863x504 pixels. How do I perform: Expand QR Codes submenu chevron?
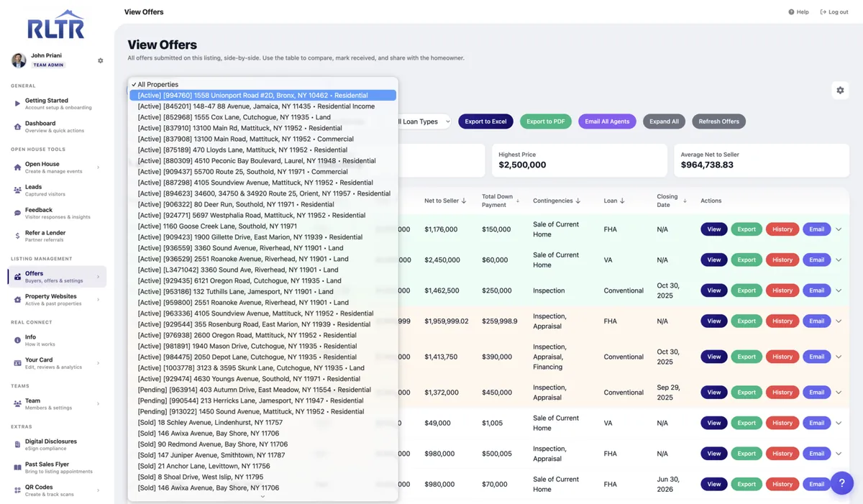tap(98, 490)
